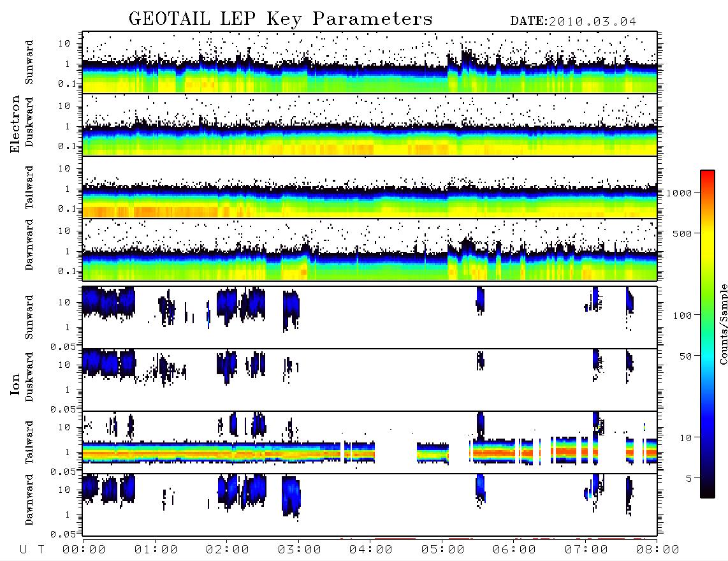The image size is (728, 561).
Task: Click the '1' tick in Ion Tailward panel
Action: [68, 452]
